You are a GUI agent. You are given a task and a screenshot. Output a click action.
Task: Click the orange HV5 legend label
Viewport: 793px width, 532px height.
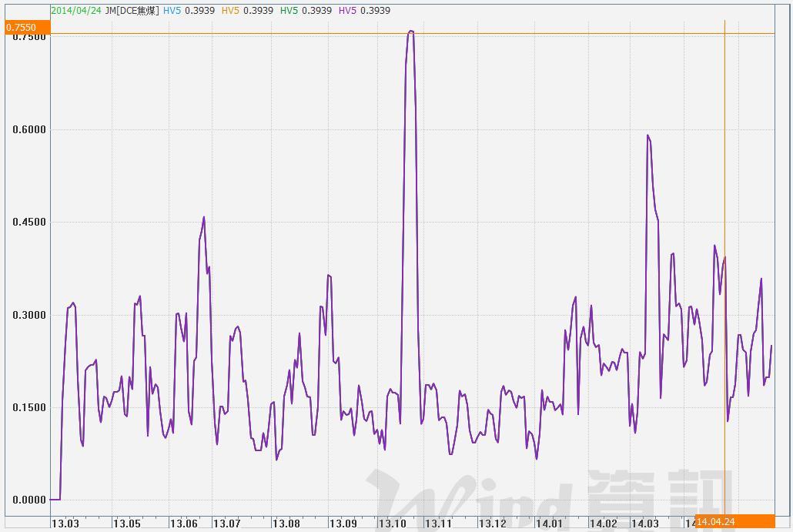click(x=230, y=11)
